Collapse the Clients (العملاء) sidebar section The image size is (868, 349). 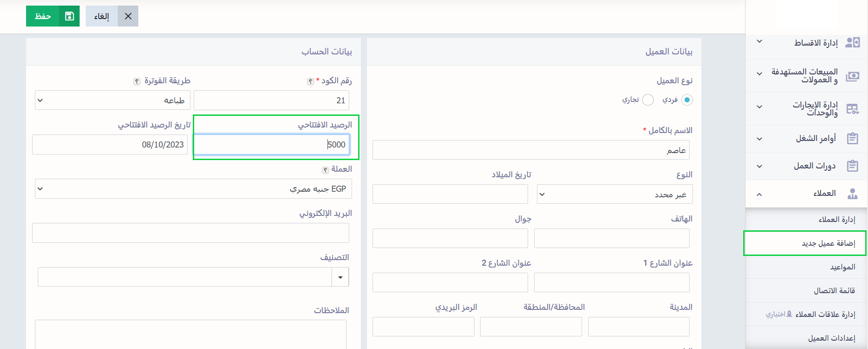[759, 194]
